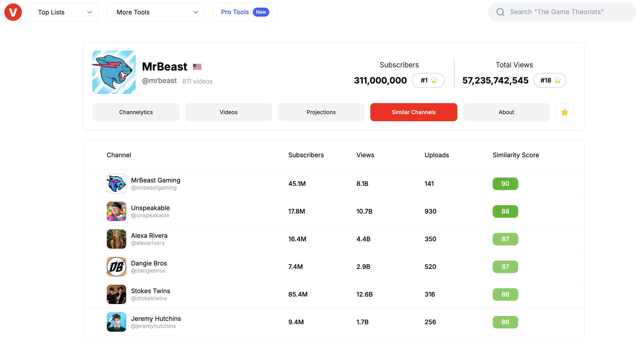
Task: Focus the search field
Action: (x=562, y=12)
